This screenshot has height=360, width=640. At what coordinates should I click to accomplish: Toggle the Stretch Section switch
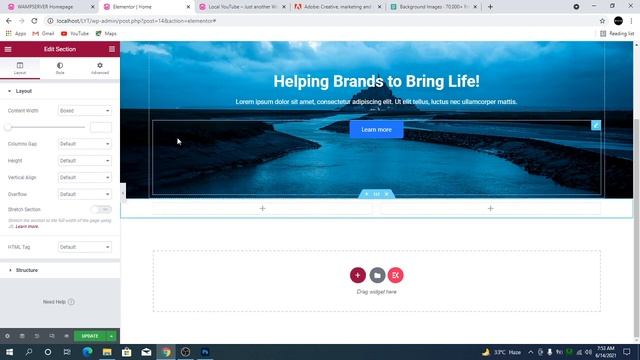pyautogui.click(x=101, y=209)
